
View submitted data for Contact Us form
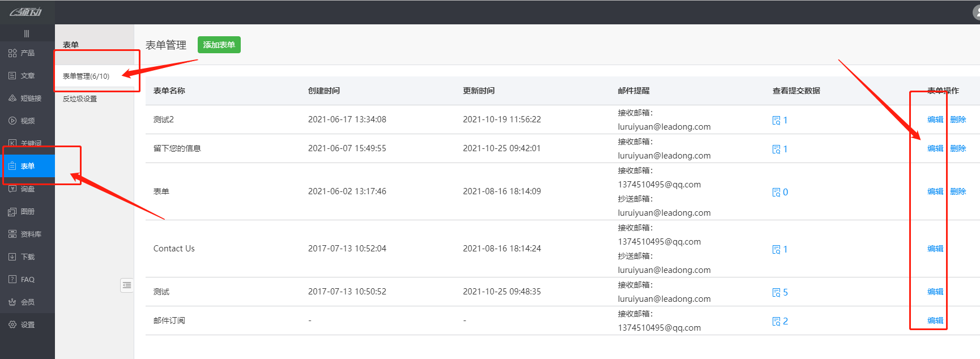point(780,249)
